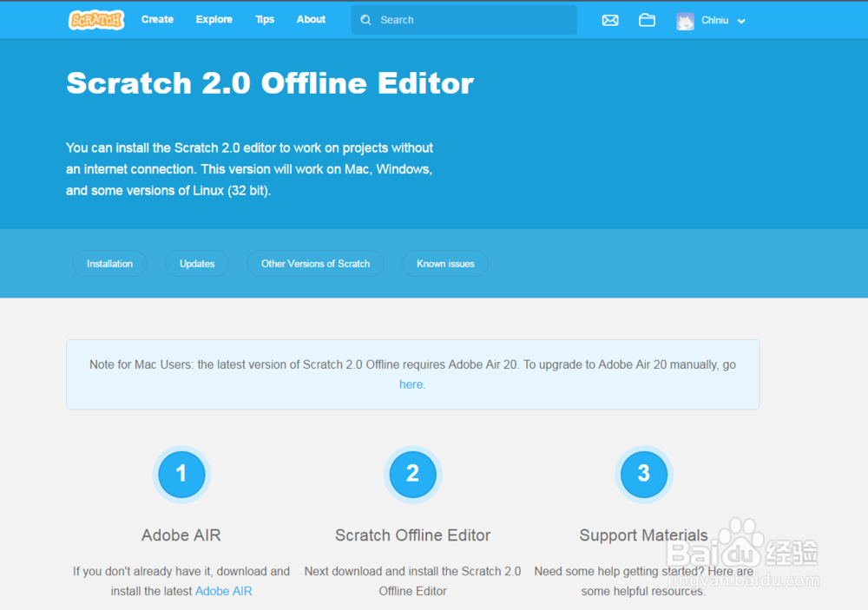Follow the 'here' Adobe Air link
The image size is (868, 610).
click(x=411, y=384)
